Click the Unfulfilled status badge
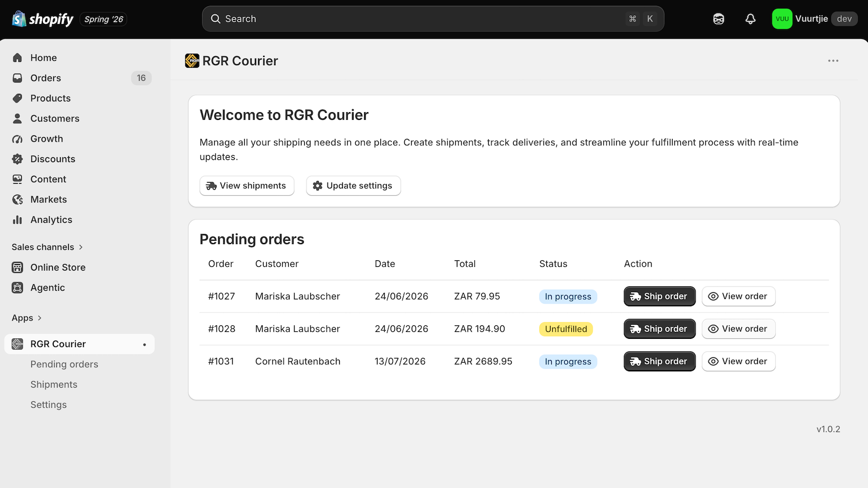The image size is (868, 488). (x=566, y=329)
